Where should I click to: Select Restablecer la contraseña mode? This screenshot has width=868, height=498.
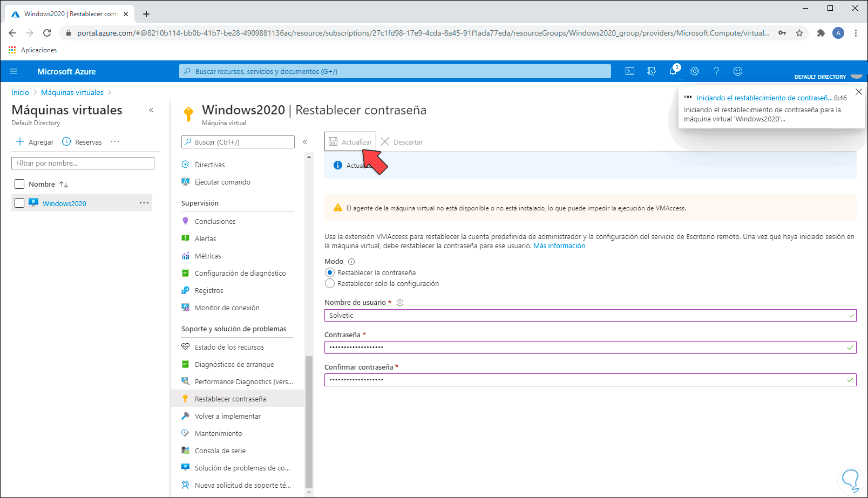pyautogui.click(x=330, y=272)
